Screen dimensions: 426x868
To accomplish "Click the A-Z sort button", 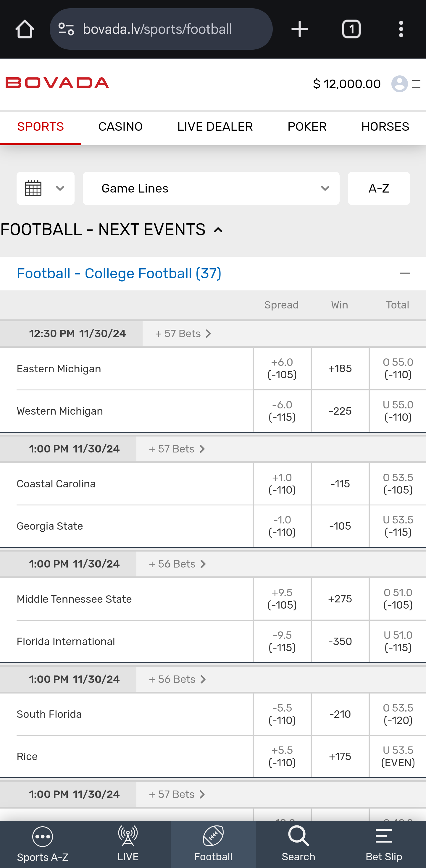I will point(378,188).
